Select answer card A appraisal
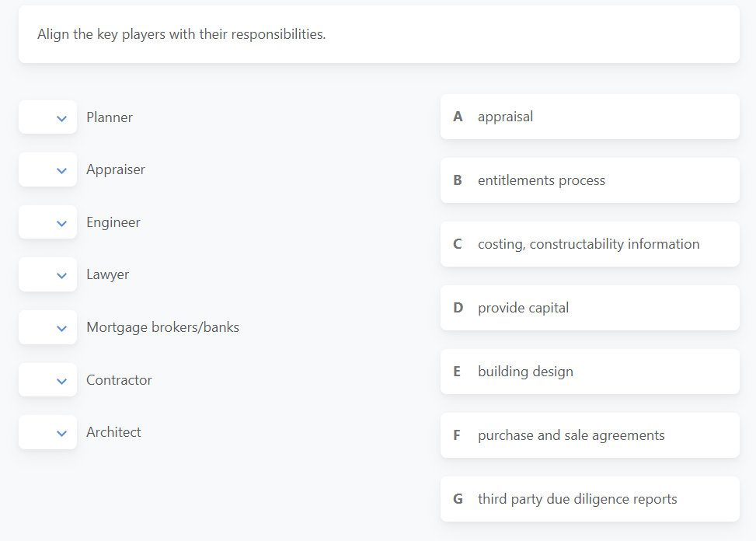The width and height of the screenshot is (756, 541). coord(589,116)
